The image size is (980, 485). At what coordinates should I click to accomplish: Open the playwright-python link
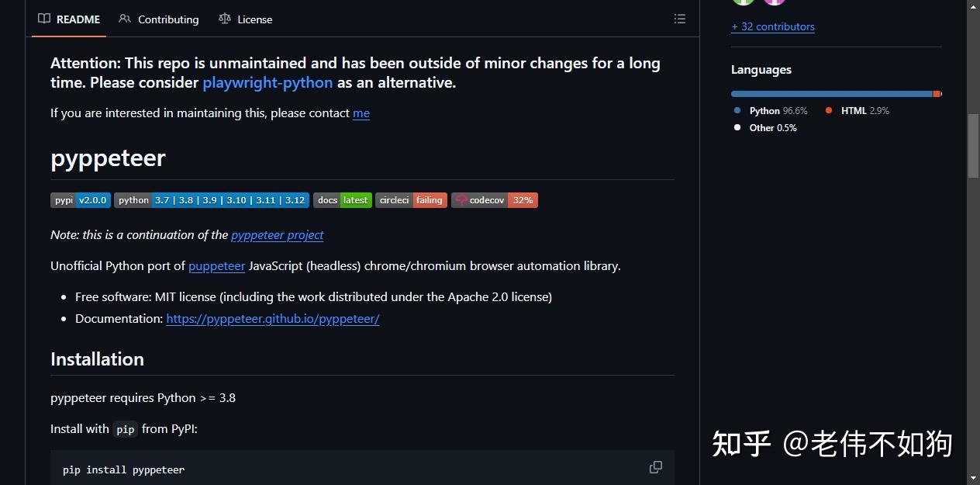(267, 82)
